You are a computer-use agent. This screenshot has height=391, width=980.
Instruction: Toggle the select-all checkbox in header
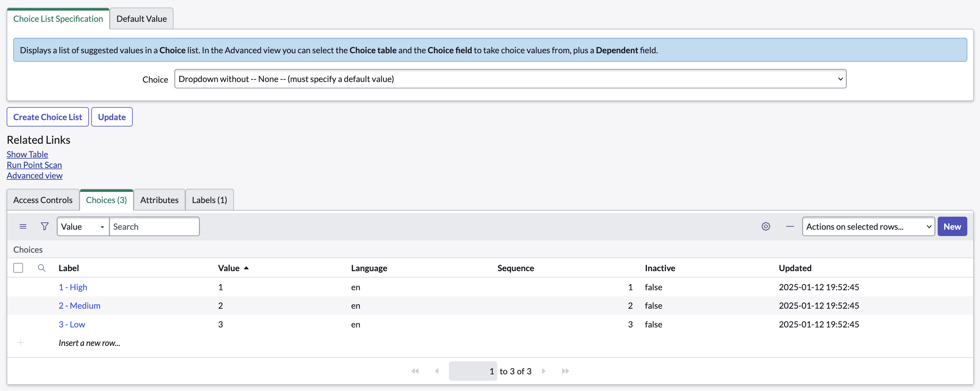(18, 268)
